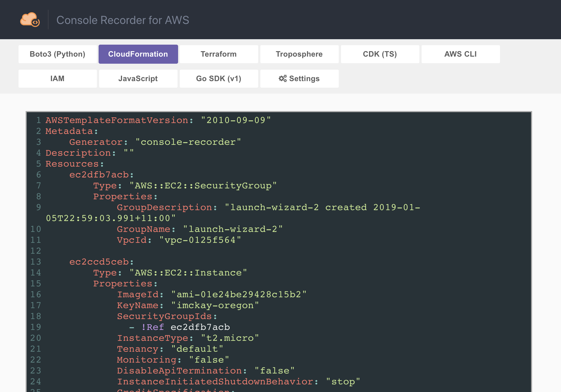Switch to CDK (TS) tab
This screenshot has width=561, height=392.
click(x=380, y=54)
